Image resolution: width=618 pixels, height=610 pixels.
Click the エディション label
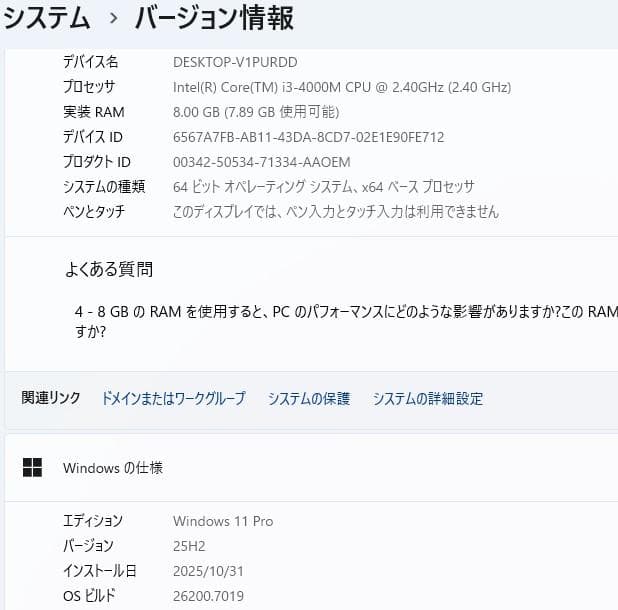point(93,521)
